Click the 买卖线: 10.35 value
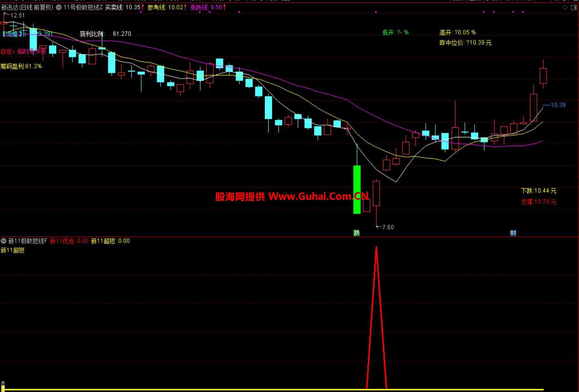 coord(124,7)
